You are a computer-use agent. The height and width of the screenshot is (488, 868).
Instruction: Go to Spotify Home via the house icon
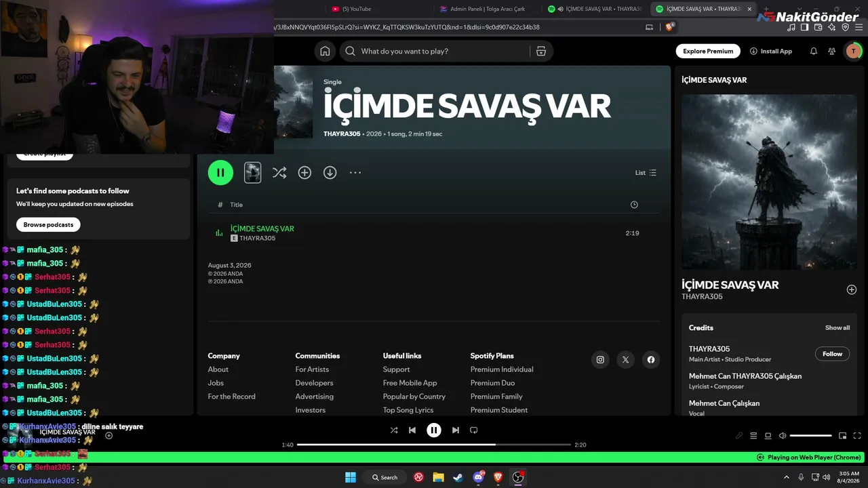pos(325,51)
